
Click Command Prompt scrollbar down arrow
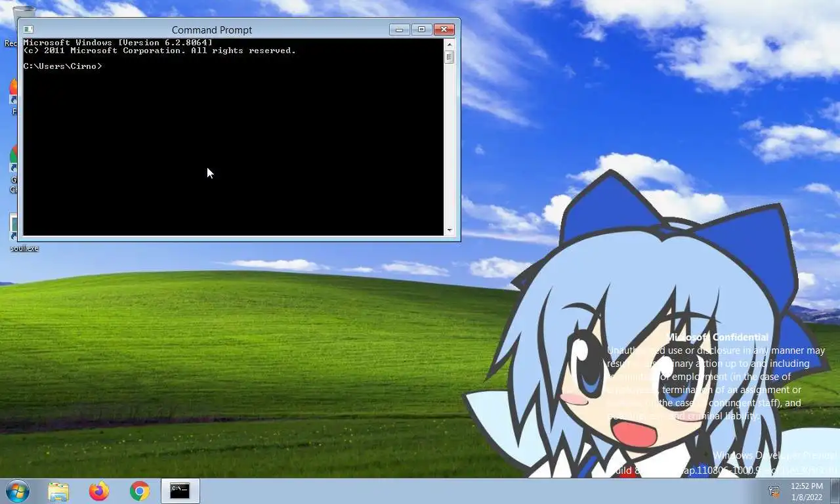(x=450, y=230)
